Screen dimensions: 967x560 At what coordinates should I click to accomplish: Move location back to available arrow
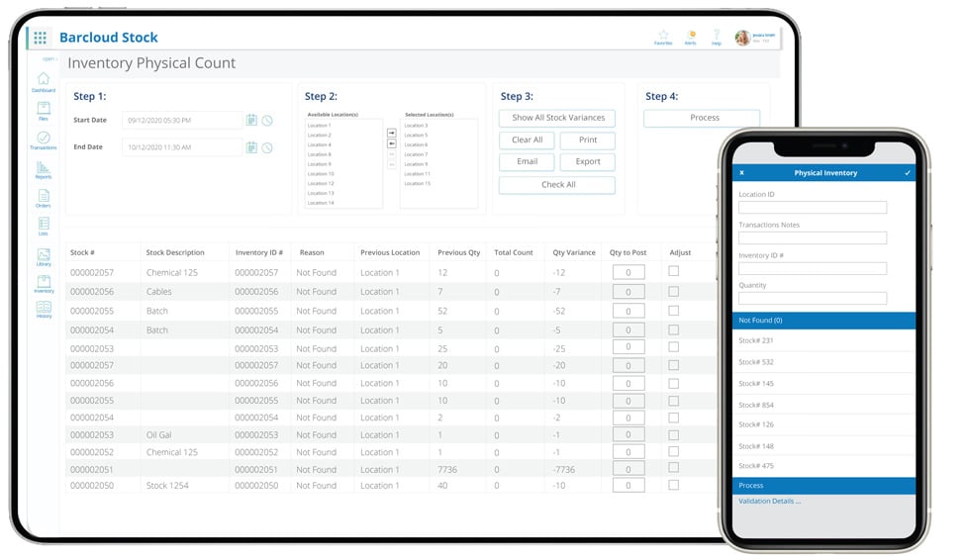tap(392, 143)
